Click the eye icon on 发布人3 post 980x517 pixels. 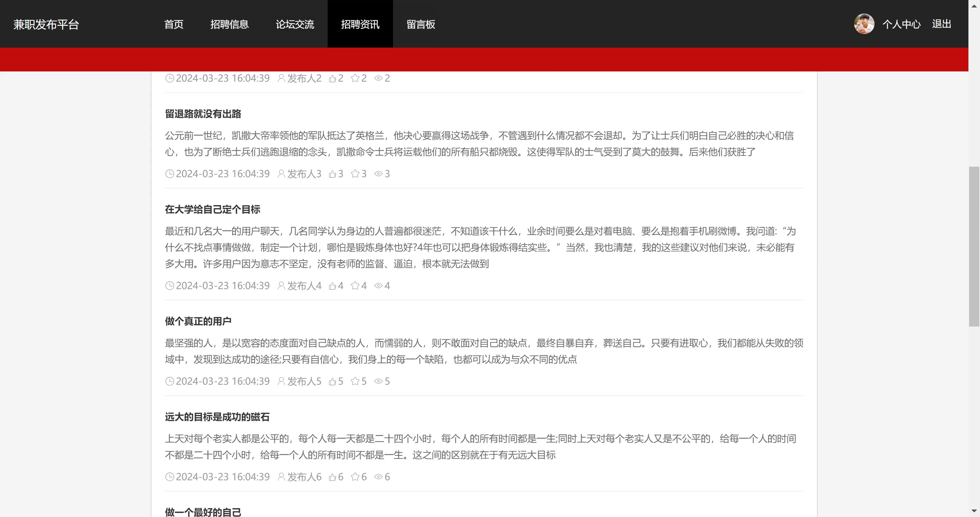coord(378,174)
